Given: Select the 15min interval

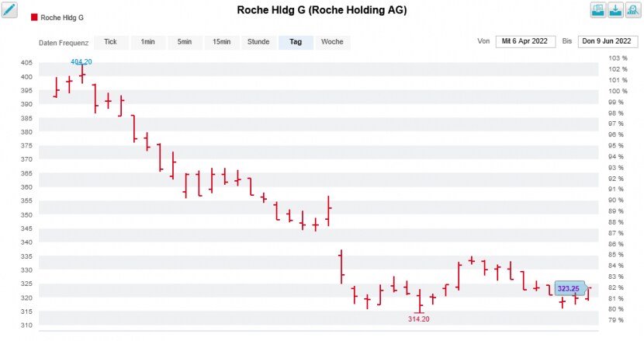Looking at the screenshot, I should click(x=222, y=42).
